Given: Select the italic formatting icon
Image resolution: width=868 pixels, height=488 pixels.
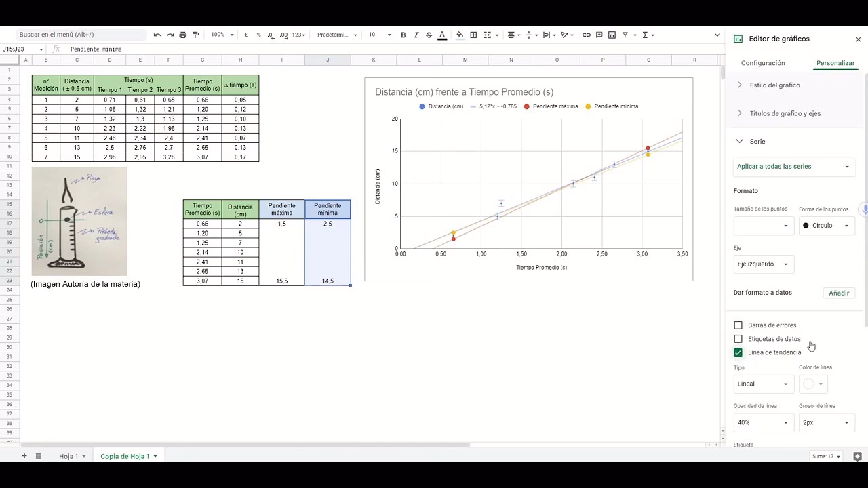Looking at the screenshot, I should pos(415,35).
